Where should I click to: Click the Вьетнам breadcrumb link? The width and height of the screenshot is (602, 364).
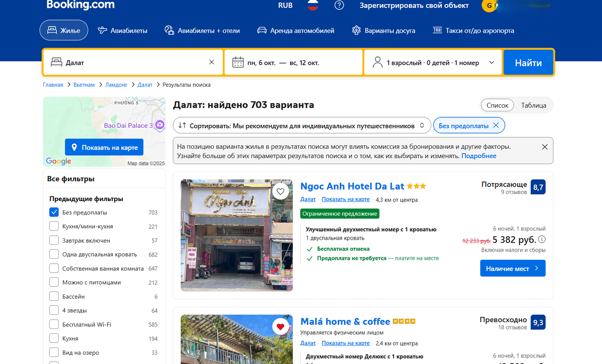point(84,85)
